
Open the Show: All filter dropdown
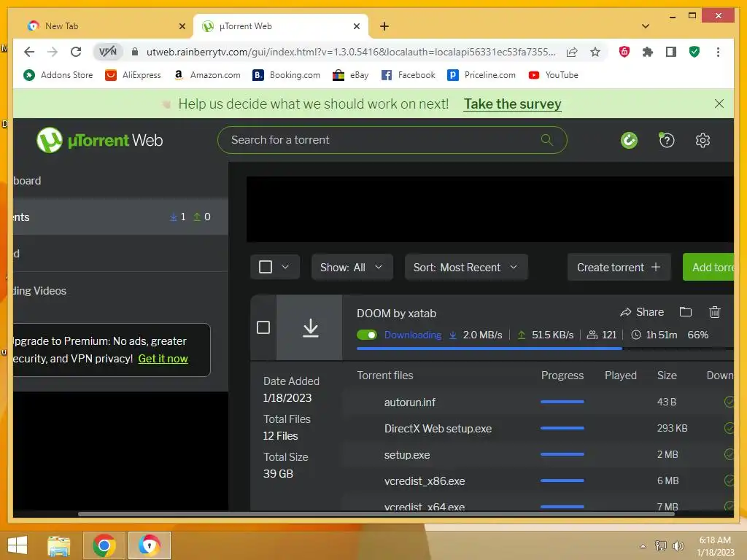coord(352,267)
